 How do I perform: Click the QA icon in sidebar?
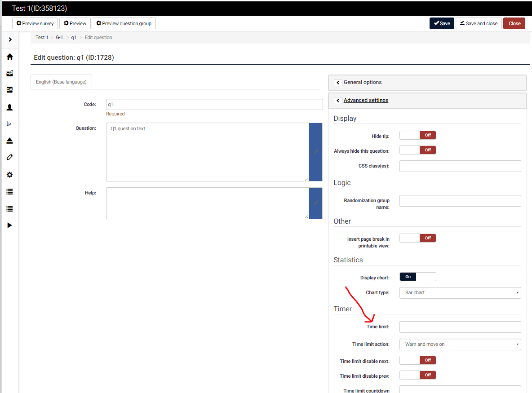coord(9,90)
